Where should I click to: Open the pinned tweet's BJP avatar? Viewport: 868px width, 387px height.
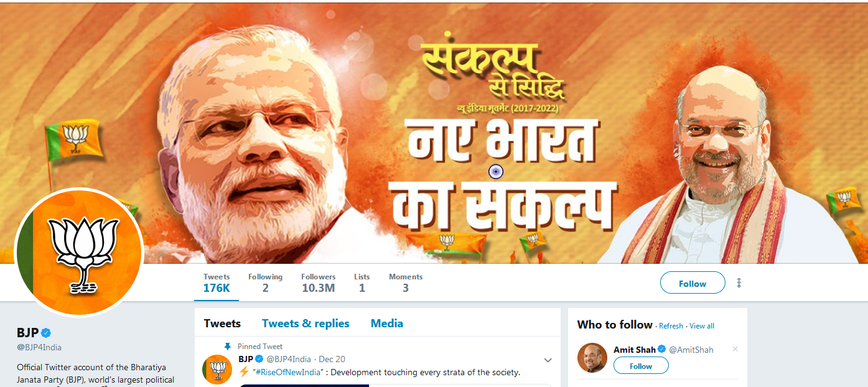pyautogui.click(x=217, y=369)
